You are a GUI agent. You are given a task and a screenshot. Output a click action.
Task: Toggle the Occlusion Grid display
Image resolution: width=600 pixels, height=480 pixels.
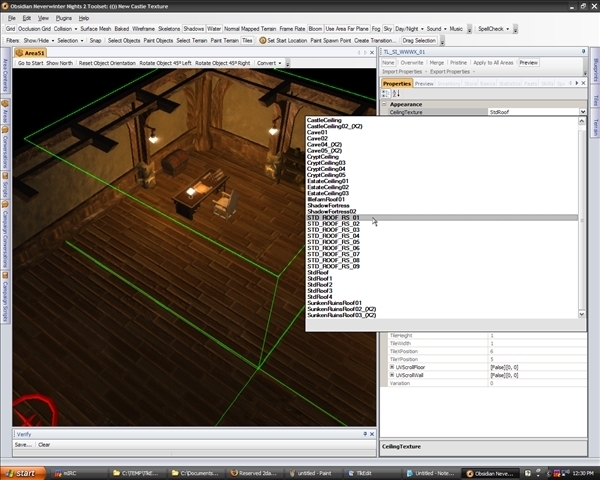coord(32,29)
